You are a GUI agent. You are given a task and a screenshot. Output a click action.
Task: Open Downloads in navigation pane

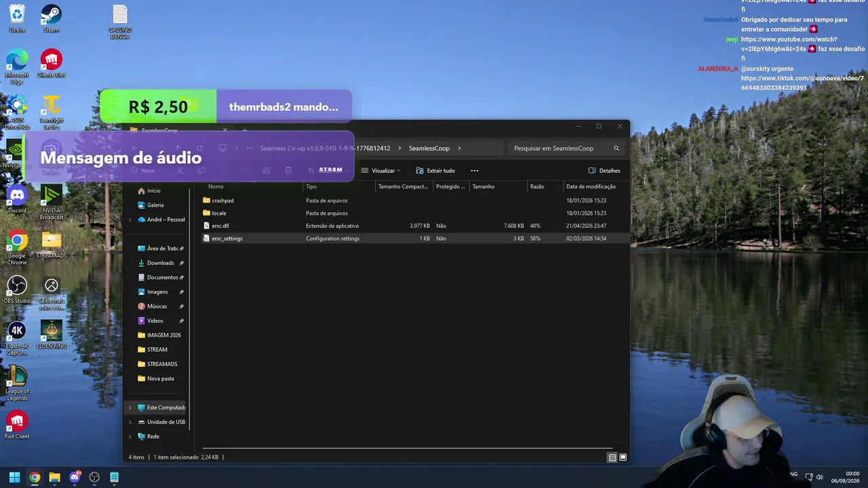(161, 263)
